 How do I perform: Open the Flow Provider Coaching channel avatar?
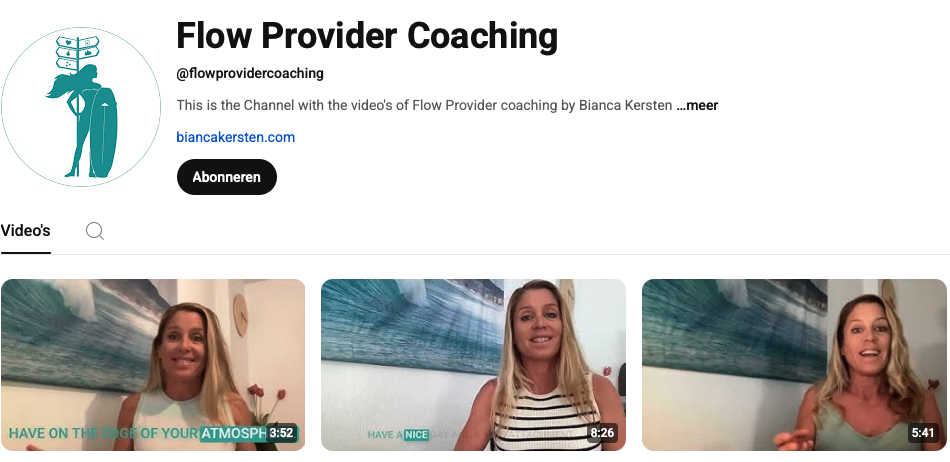point(81,107)
